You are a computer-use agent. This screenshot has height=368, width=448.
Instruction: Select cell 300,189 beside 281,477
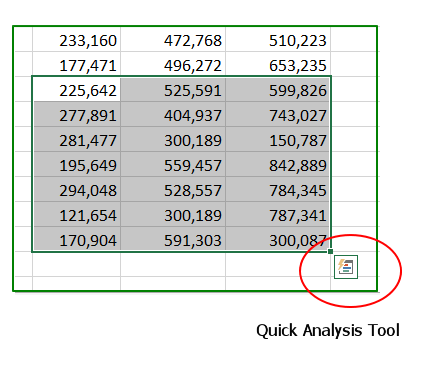pyautogui.click(x=173, y=139)
